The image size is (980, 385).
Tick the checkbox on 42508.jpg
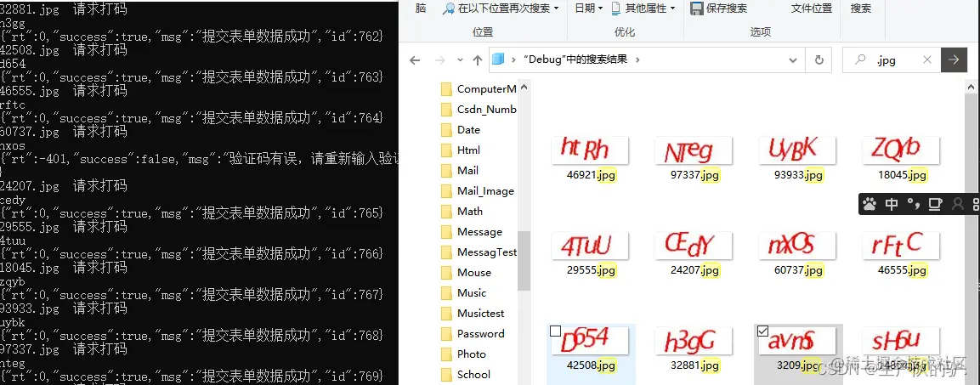tap(555, 331)
